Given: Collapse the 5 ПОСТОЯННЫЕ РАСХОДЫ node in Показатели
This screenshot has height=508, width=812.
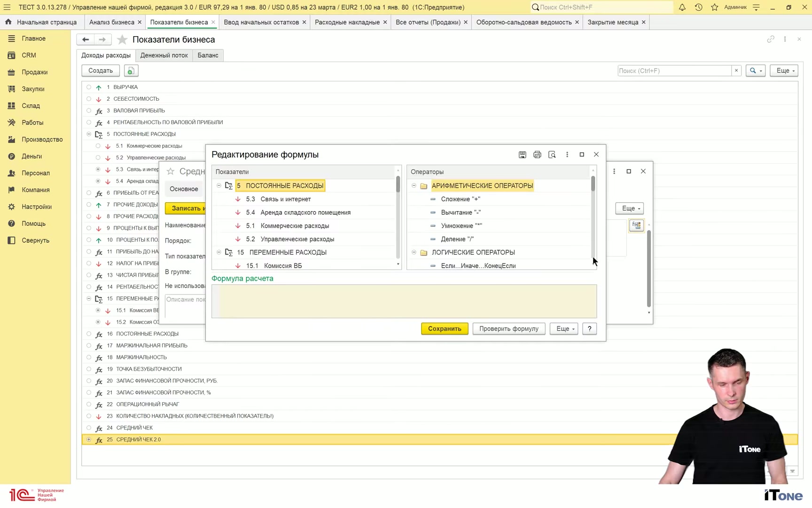Looking at the screenshot, I should [x=219, y=186].
